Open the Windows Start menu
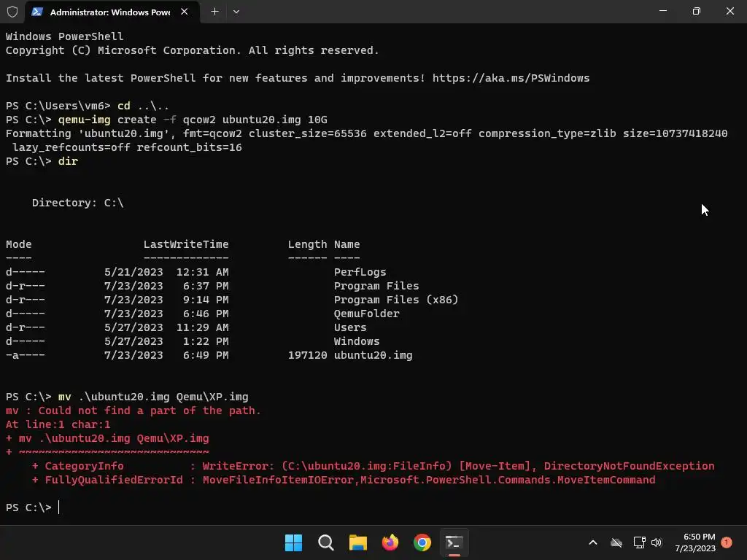This screenshot has width=747, height=560. (x=293, y=542)
